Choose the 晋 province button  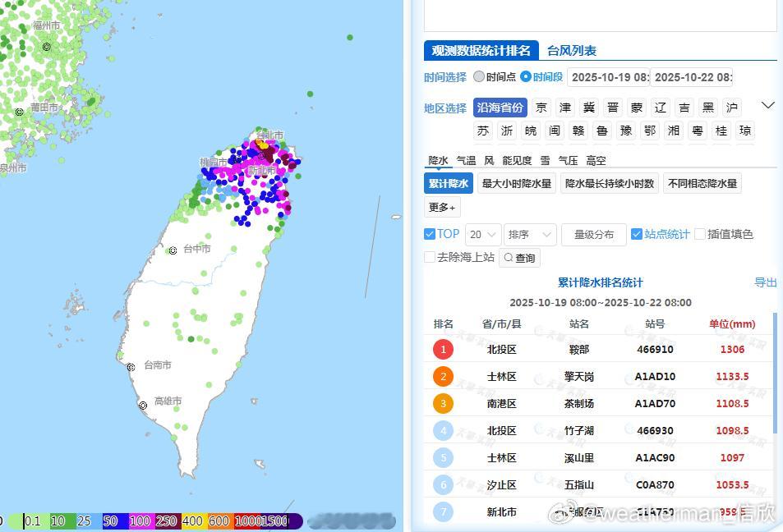pos(613,108)
